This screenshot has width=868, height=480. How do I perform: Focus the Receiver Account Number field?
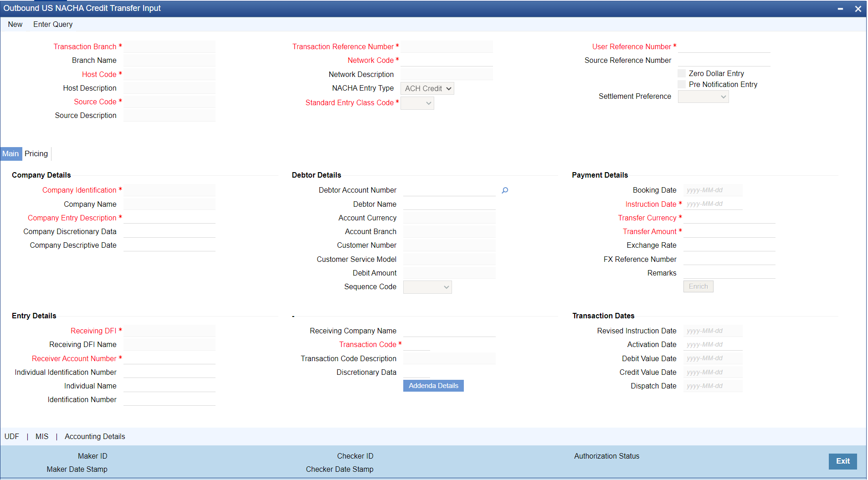169,358
